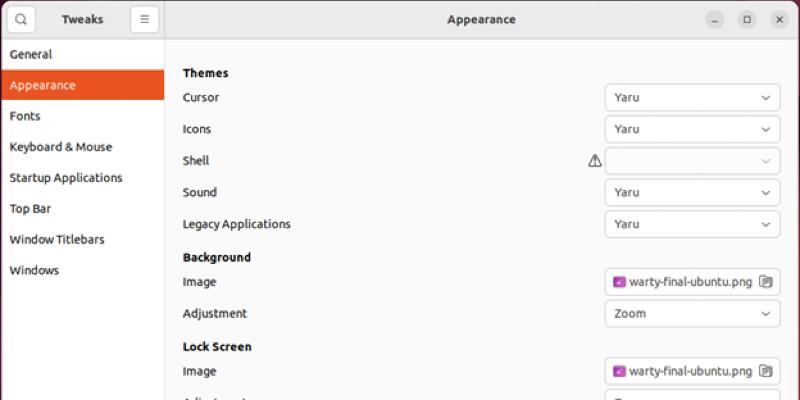The height and width of the screenshot is (400, 800).
Task: Open the Legacy Applications theme dropdown
Action: coord(692,224)
